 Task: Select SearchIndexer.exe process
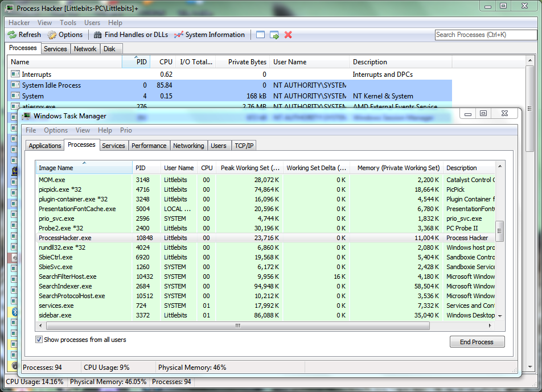point(265,286)
